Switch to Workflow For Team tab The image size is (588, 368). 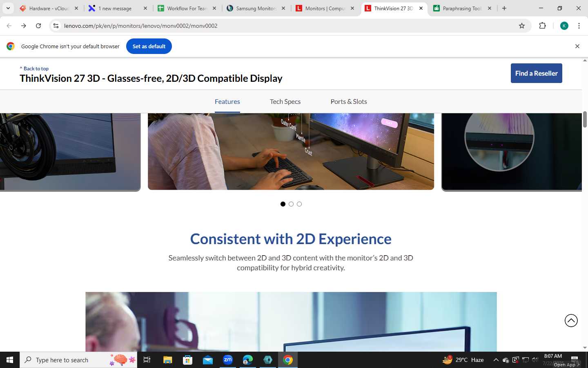pyautogui.click(x=187, y=8)
